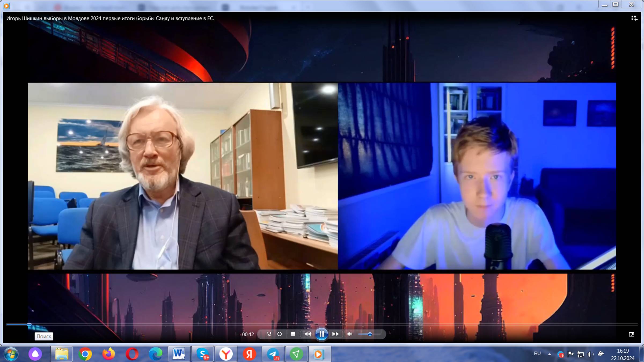
Task: Mute the player volume
Action: coord(350,334)
